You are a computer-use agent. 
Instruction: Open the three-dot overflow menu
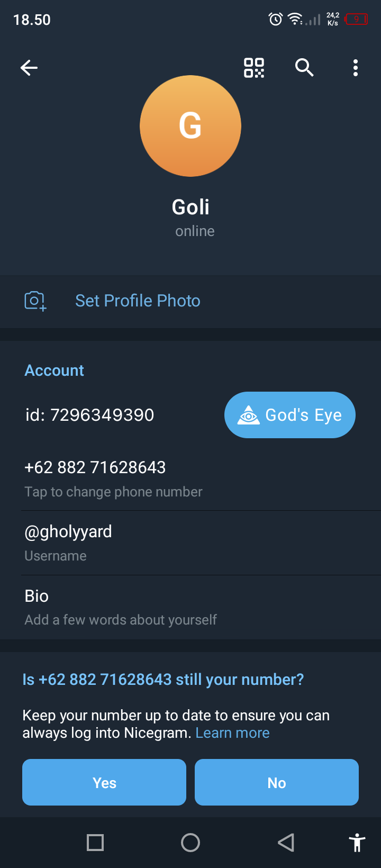click(x=356, y=68)
